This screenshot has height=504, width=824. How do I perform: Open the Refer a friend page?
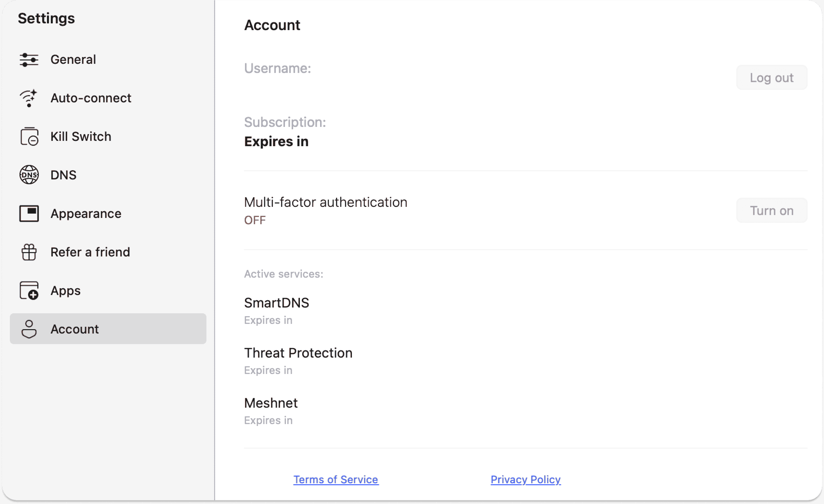click(x=108, y=252)
